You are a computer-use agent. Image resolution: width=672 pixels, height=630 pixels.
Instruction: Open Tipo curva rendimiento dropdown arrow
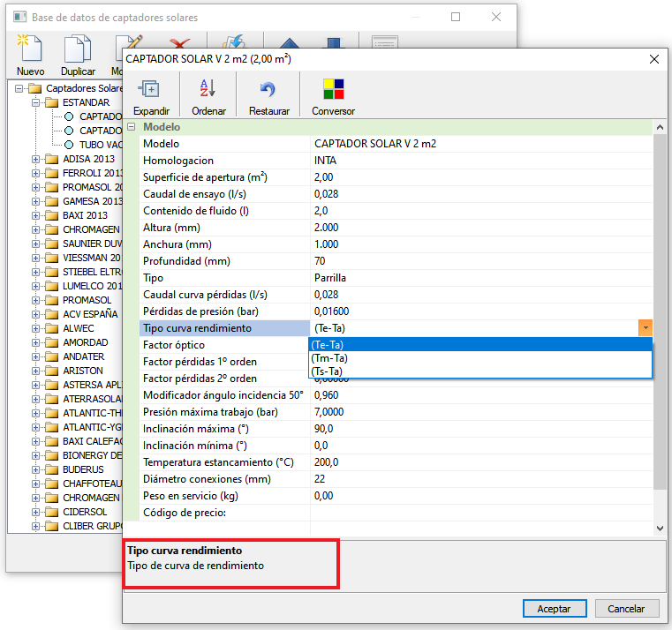click(x=645, y=328)
